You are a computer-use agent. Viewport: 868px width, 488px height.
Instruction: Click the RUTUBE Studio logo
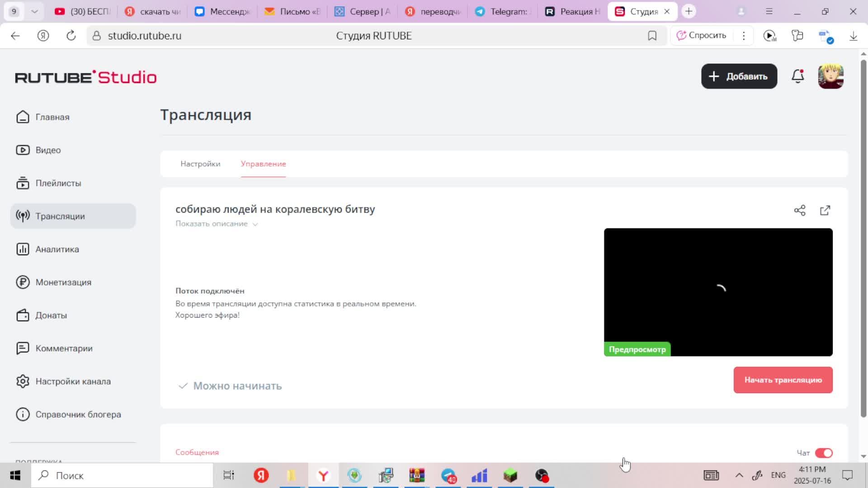(x=86, y=77)
